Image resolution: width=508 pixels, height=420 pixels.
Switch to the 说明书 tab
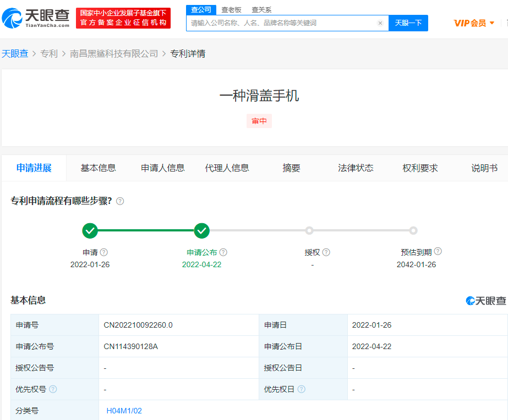coord(484,168)
